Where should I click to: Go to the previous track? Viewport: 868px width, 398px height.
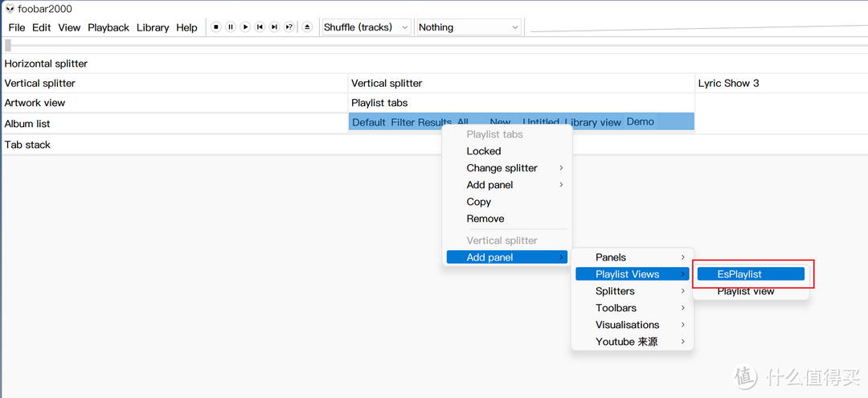[260, 27]
